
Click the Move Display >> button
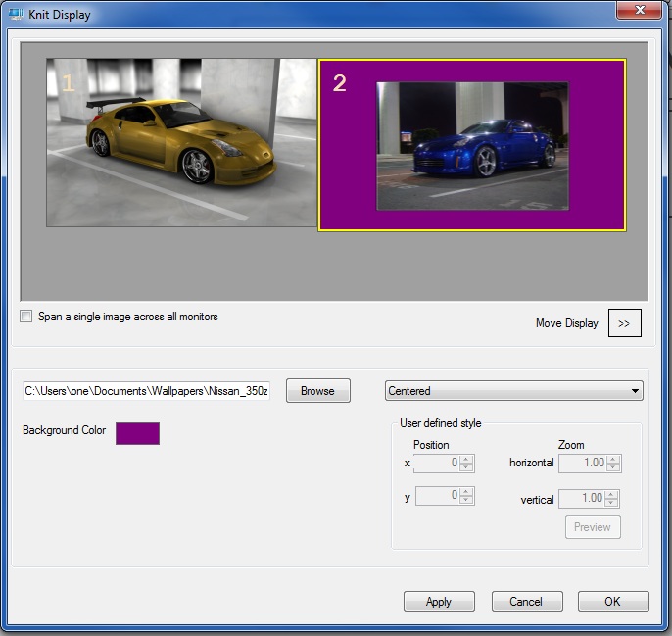click(624, 323)
